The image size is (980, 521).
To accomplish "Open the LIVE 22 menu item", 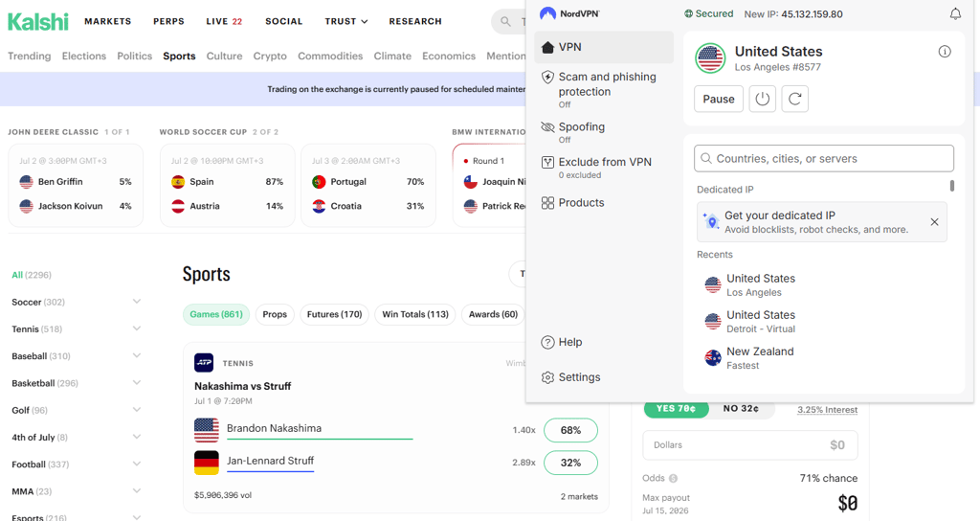I will [224, 21].
